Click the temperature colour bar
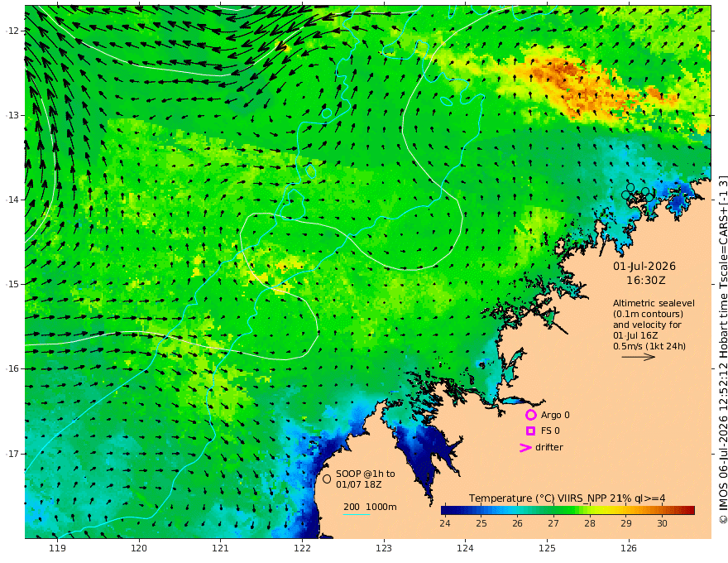The width and height of the screenshot is (728, 563). (568, 511)
